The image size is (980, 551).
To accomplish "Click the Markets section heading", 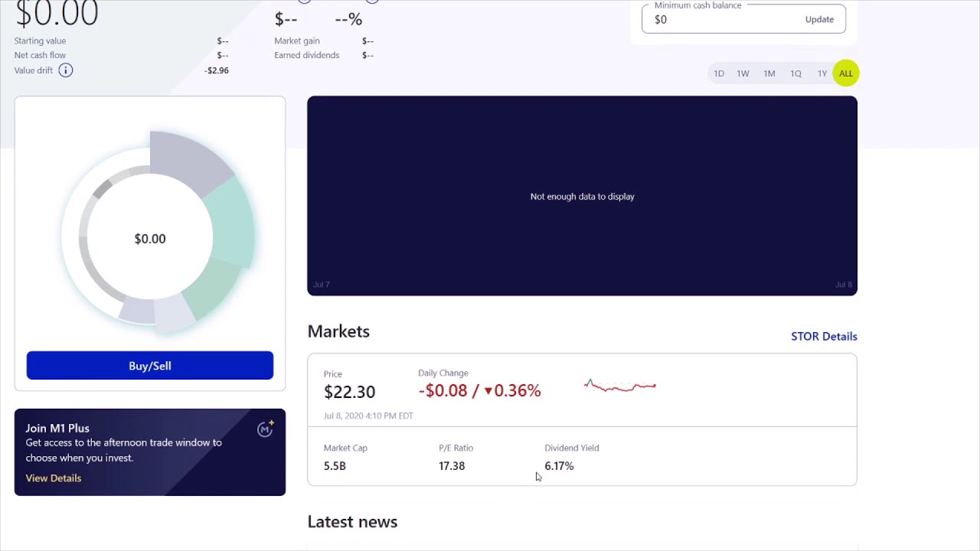I will [338, 331].
